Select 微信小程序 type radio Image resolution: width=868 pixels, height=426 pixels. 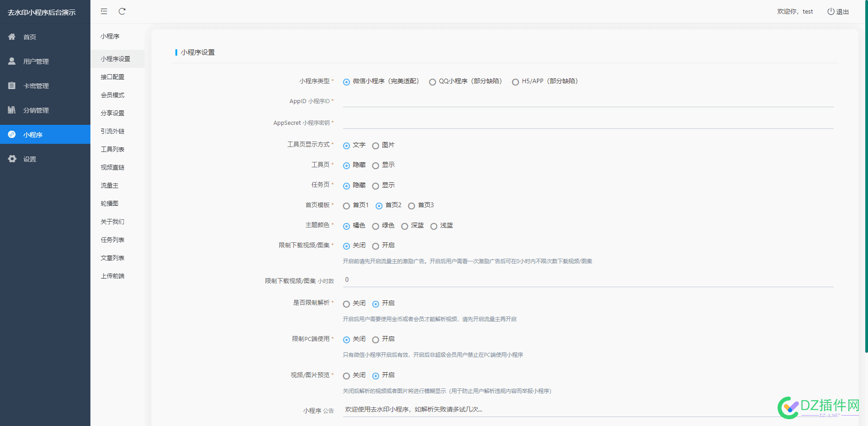pyautogui.click(x=346, y=82)
